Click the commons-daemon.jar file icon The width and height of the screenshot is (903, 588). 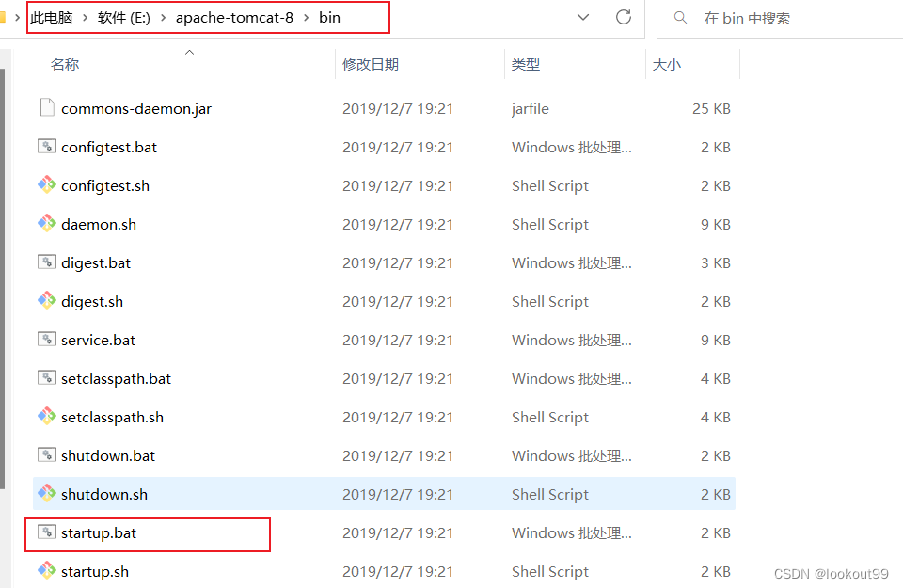(47, 107)
